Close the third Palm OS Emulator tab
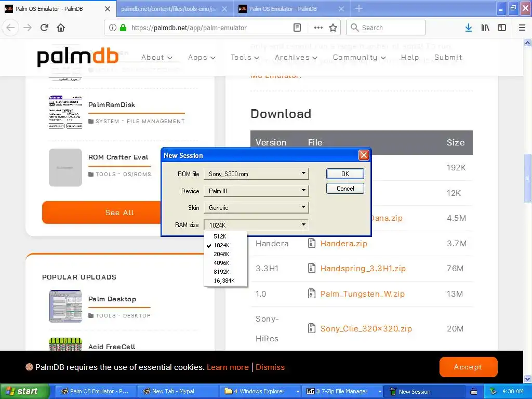532x399 pixels. [341, 9]
